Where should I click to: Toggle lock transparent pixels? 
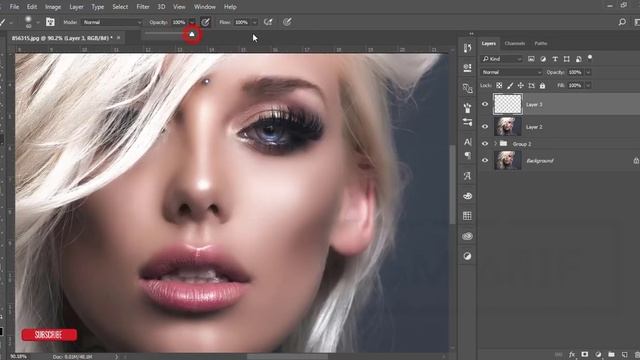pyautogui.click(x=499, y=85)
